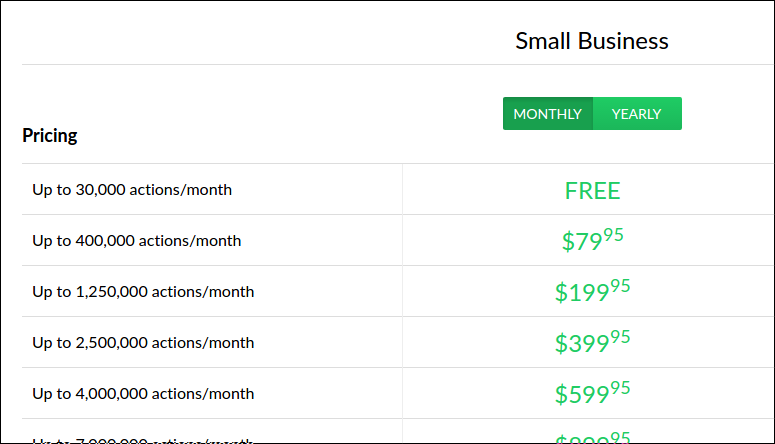This screenshot has width=775, height=444.
Task: Click the partially visible 7,000,000 actions row
Action: tap(397, 431)
